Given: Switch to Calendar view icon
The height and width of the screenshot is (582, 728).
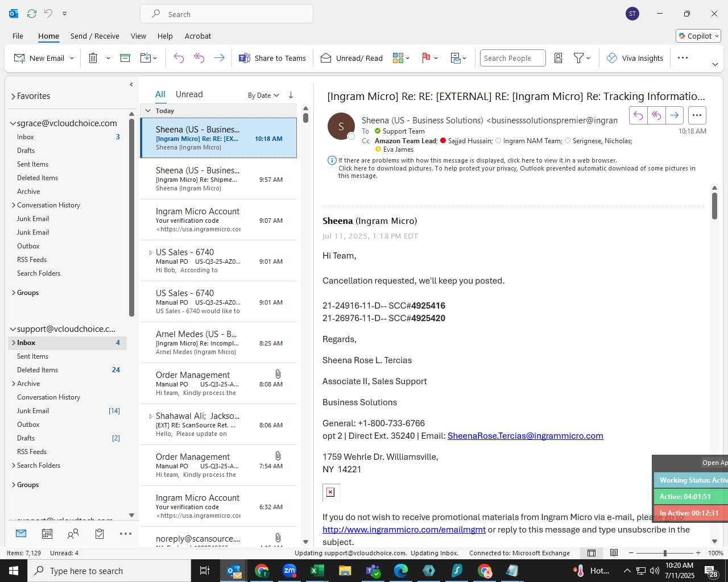Looking at the screenshot, I should pos(47,534).
